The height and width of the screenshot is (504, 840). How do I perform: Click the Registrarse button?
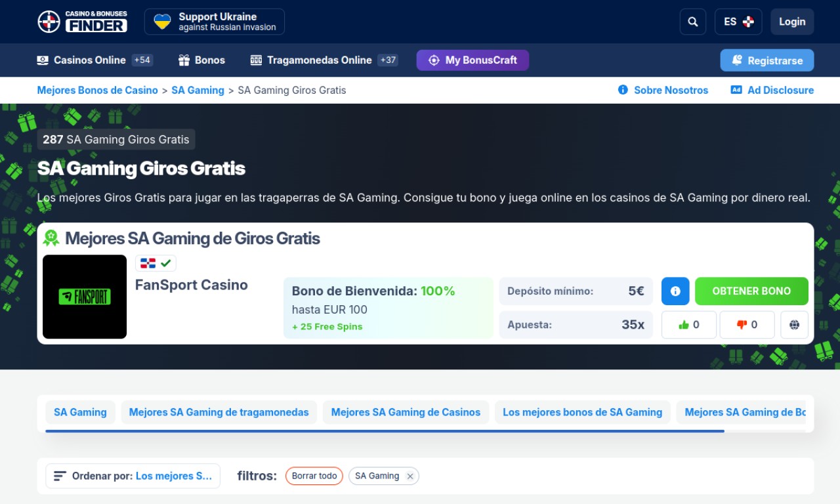(767, 60)
